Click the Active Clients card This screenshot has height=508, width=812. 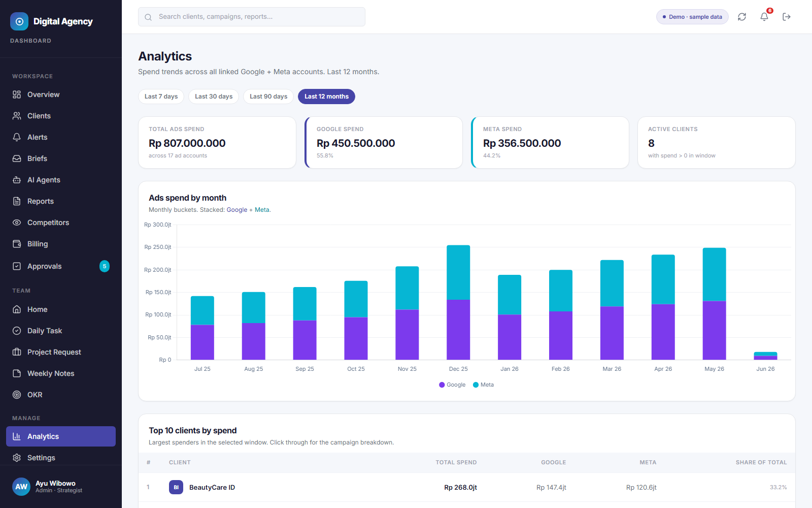[716, 142]
